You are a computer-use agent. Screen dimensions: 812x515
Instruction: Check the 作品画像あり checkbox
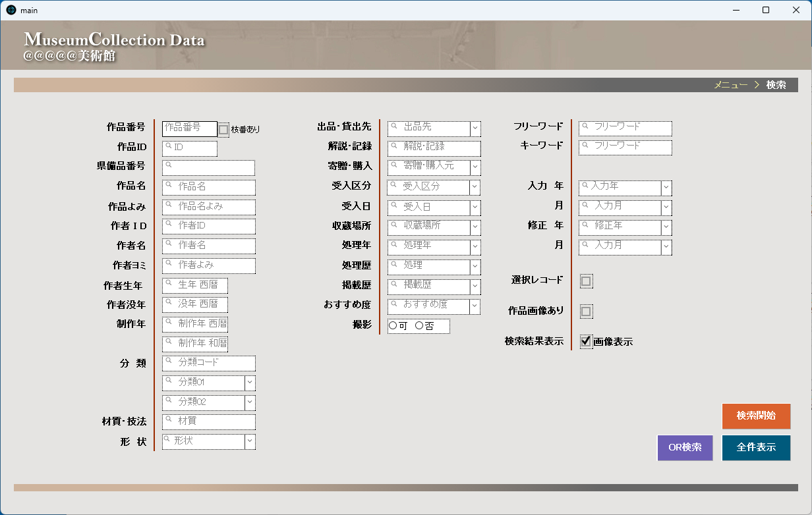tap(586, 311)
